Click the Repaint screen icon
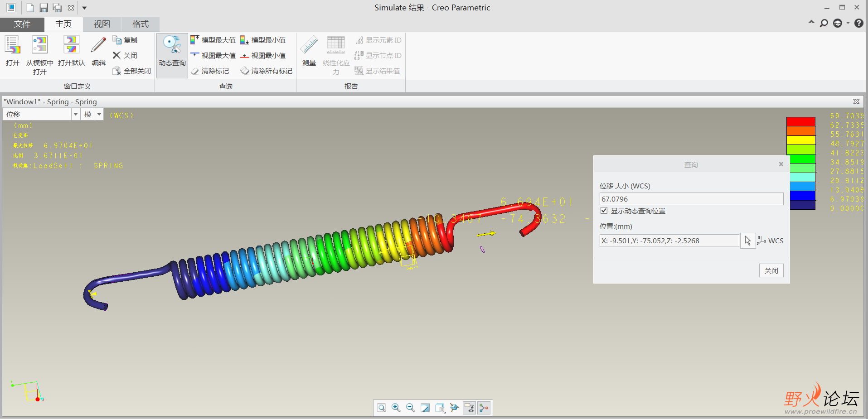868x419 pixels. tap(425, 408)
